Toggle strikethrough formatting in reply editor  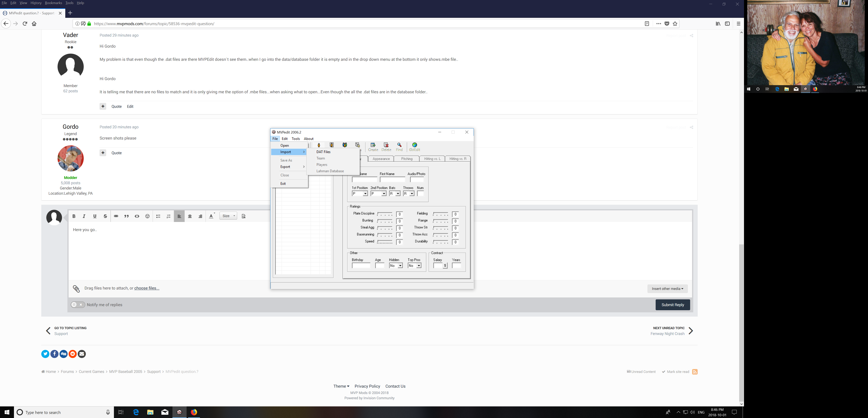[x=105, y=216]
